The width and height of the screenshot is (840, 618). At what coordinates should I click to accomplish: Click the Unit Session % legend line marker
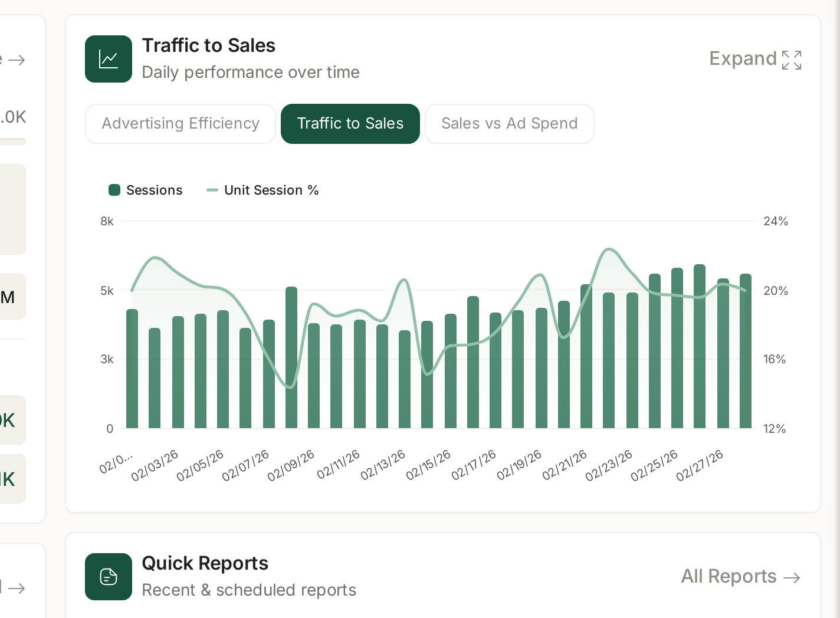point(212,190)
